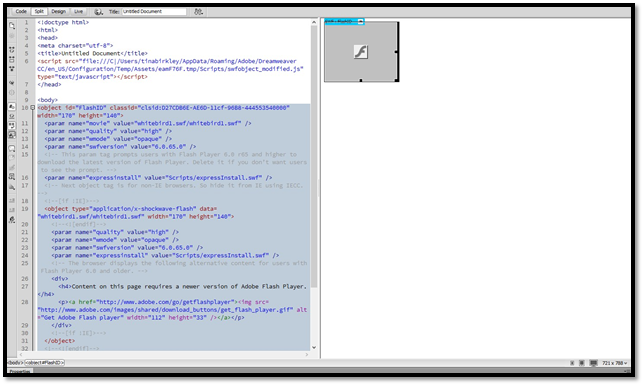Open the Recent Snippets icon
The width and height of the screenshot is (644, 386).
point(12,177)
